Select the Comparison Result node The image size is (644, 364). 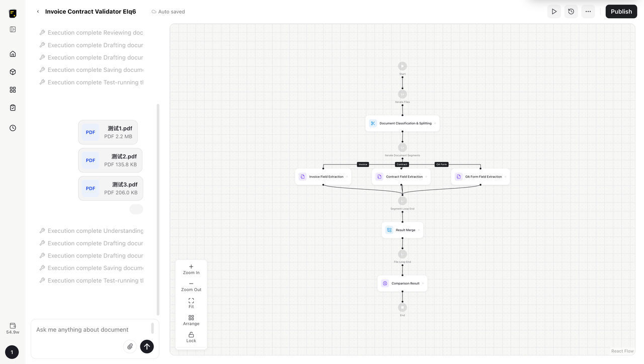pos(403,283)
